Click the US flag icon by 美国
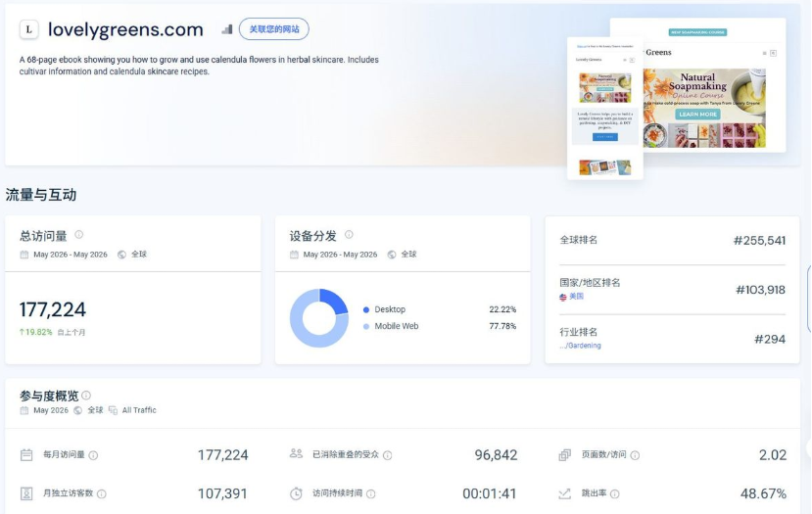 pyautogui.click(x=563, y=297)
